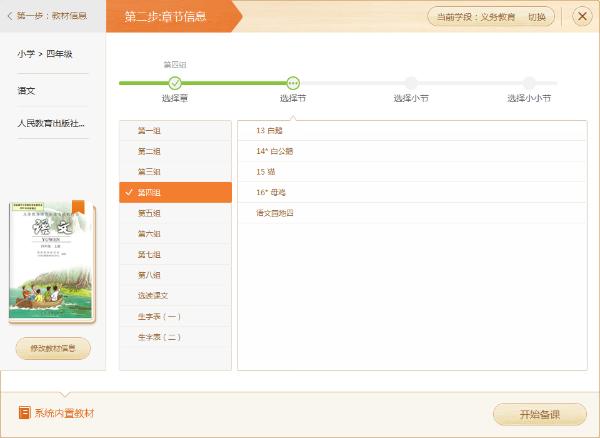Choose section 14* 白公鹅

point(412,151)
